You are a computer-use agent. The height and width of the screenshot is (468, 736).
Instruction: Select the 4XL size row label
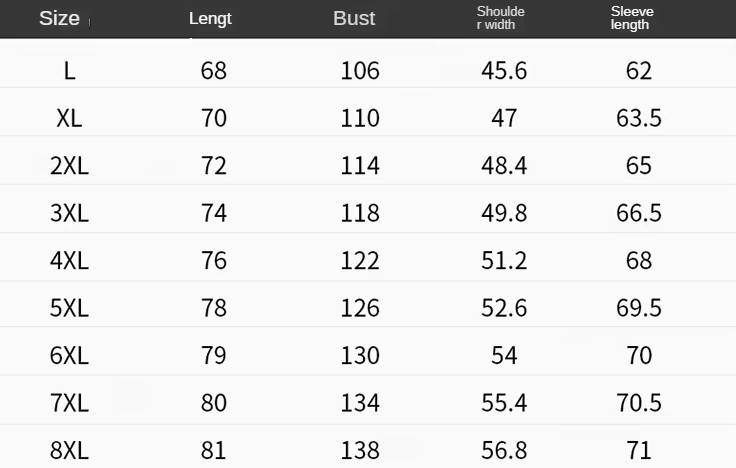pos(69,261)
